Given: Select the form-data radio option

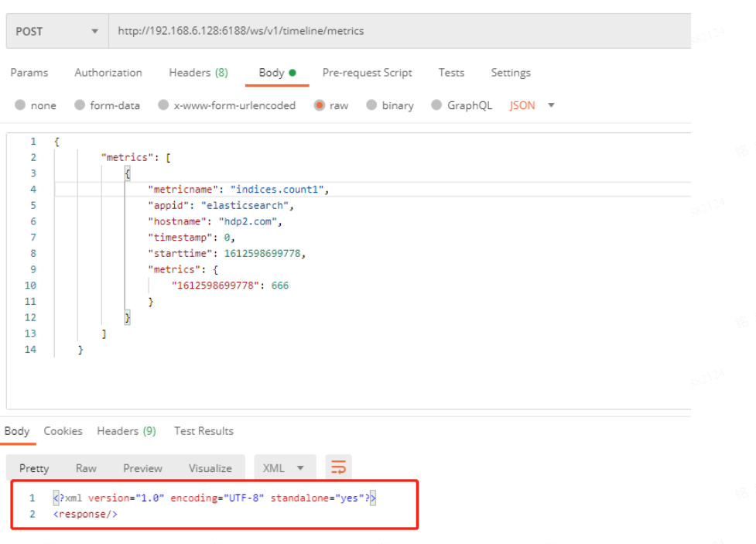Looking at the screenshot, I should point(80,105).
